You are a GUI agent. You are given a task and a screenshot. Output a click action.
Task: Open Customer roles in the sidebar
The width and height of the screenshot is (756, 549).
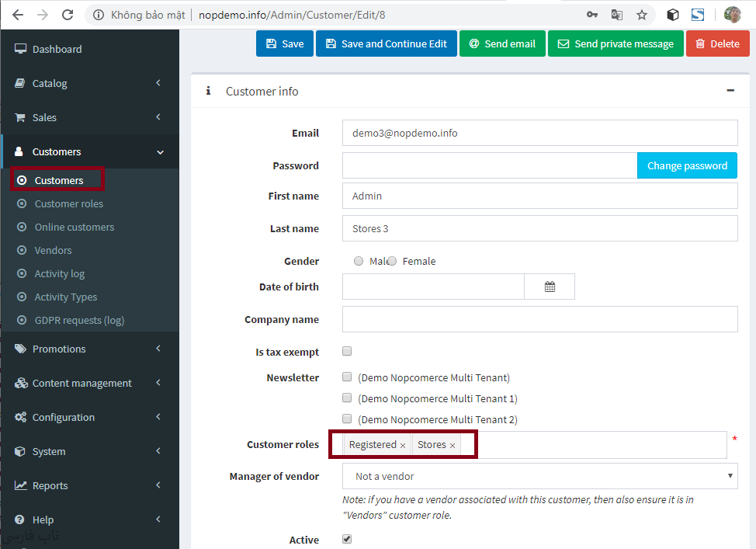point(68,203)
